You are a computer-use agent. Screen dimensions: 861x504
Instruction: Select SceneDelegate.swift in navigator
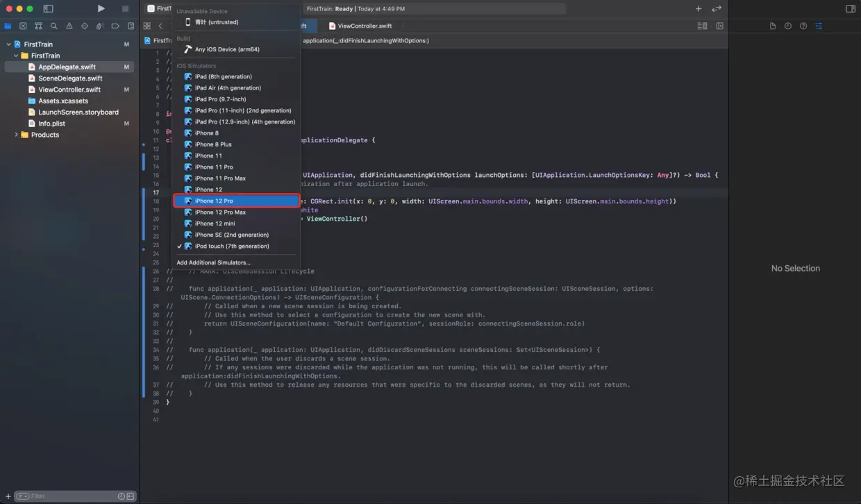tap(70, 78)
